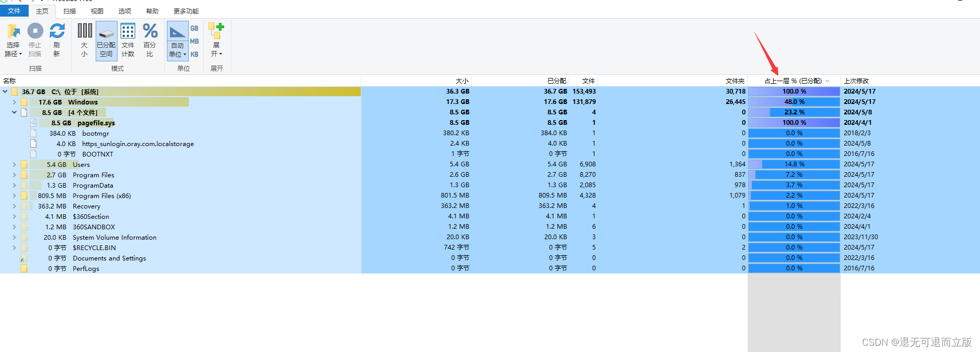Click the C:\ drive folder icon
980x352 pixels.
pos(15,92)
